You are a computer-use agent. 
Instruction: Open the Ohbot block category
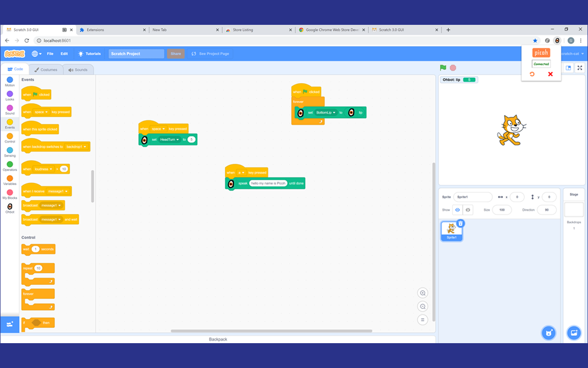tap(10, 208)
